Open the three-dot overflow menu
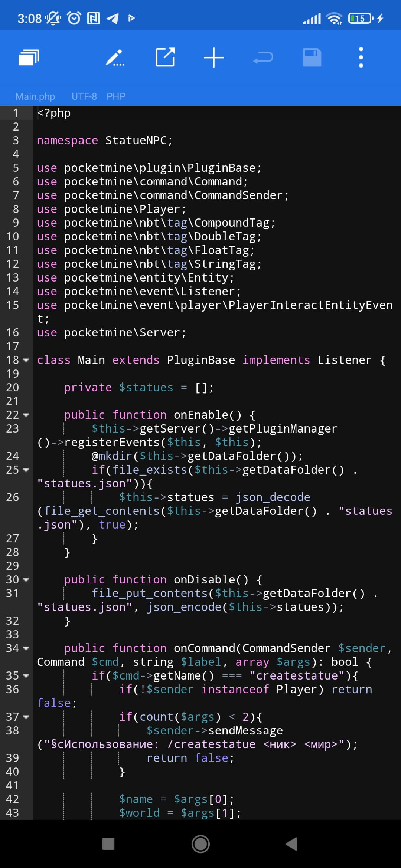This screenshot has height=868, width=401. [361, 57]
